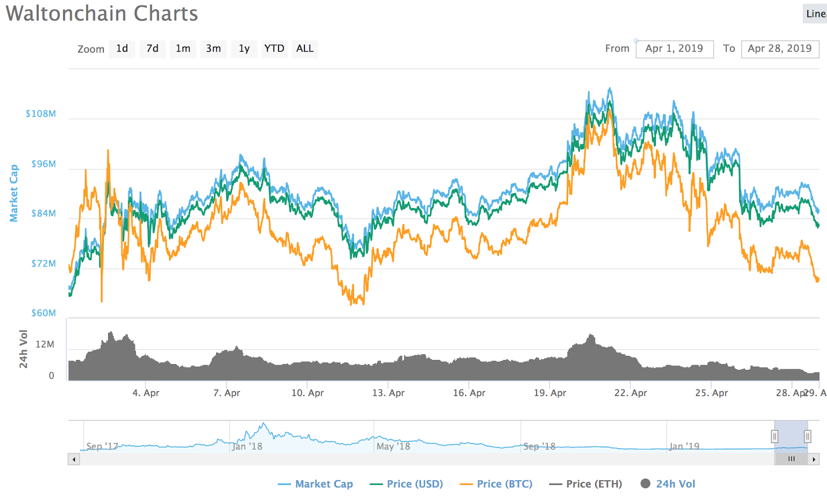827x504 pixels.
Task: Click the Market Cap axis title
Action: point(14,193)
